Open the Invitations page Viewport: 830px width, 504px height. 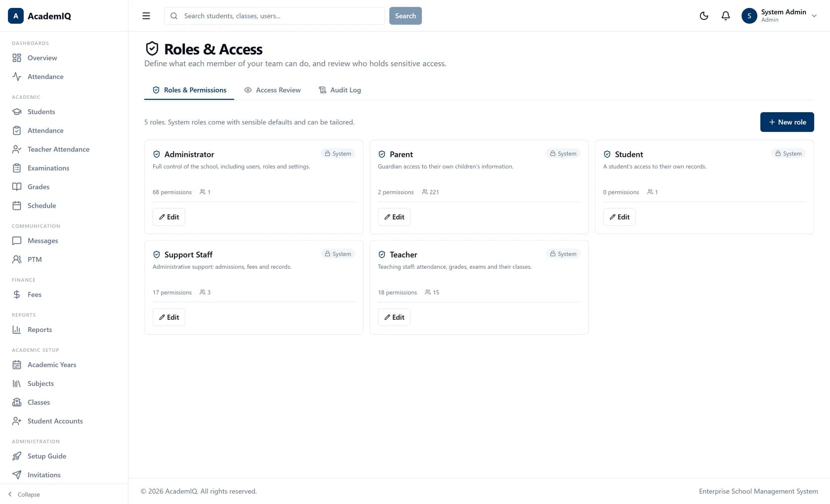click(64, 475)
